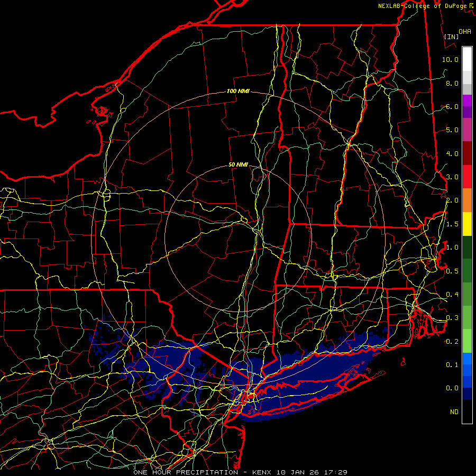
Task: Click the 3.0 legend value
Action: click(x=452, y=177)
